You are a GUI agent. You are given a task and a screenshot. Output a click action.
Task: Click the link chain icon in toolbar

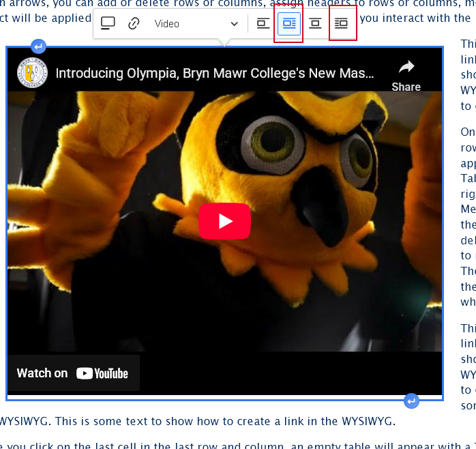pyautogui.click(x=134, y=23)
